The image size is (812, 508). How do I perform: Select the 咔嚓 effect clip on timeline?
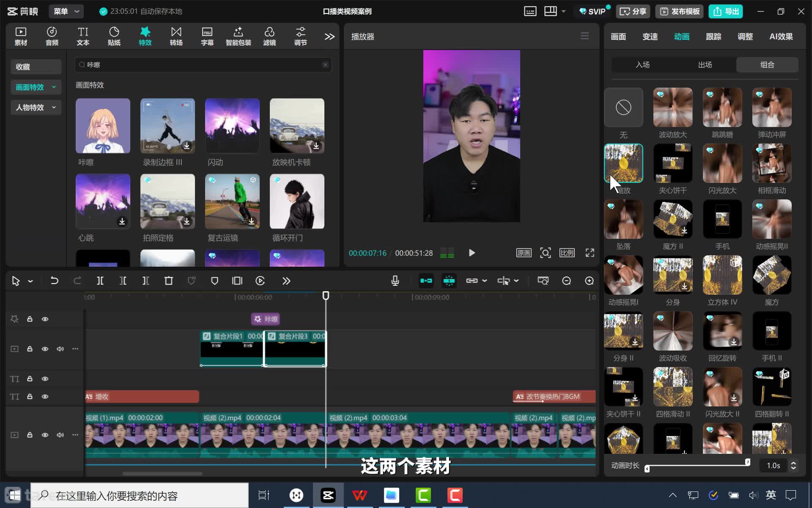click(266, 319)
